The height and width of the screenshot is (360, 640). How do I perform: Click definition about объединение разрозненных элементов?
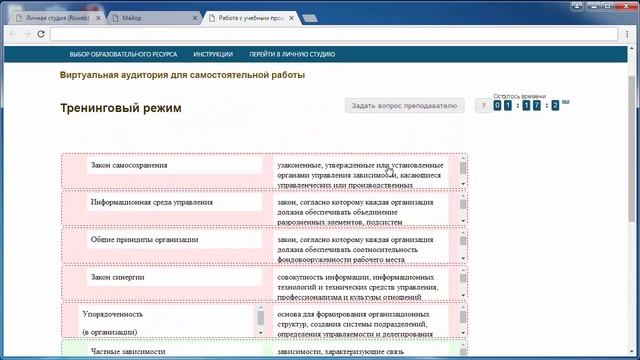[x=361, y=210]
